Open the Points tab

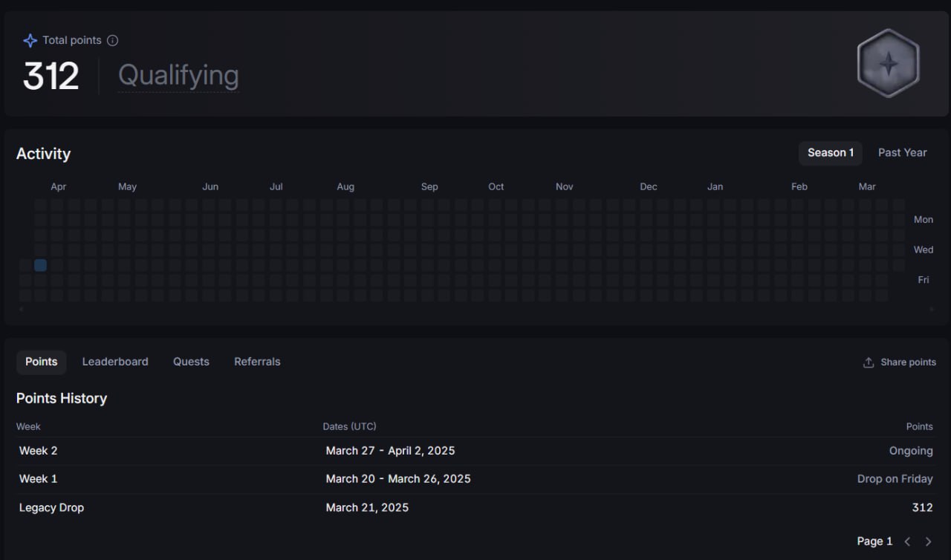42,362
